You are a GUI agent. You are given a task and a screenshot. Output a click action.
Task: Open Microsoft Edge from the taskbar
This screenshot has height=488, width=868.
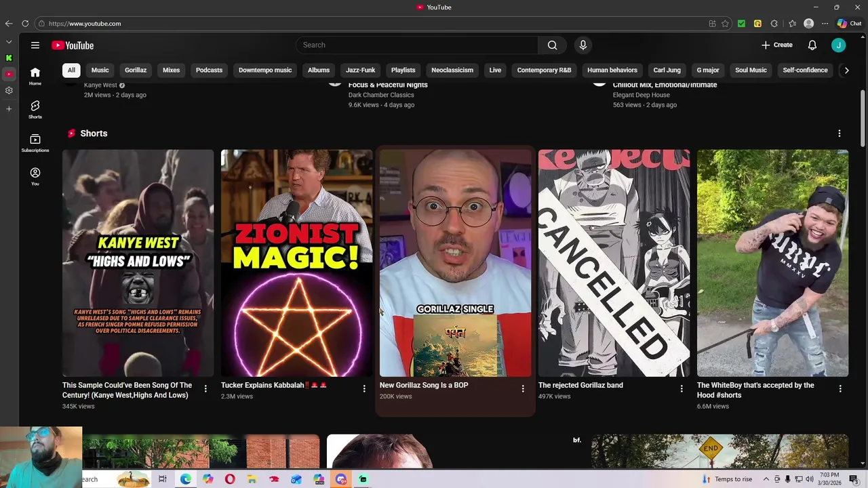[x=185, y=479]
